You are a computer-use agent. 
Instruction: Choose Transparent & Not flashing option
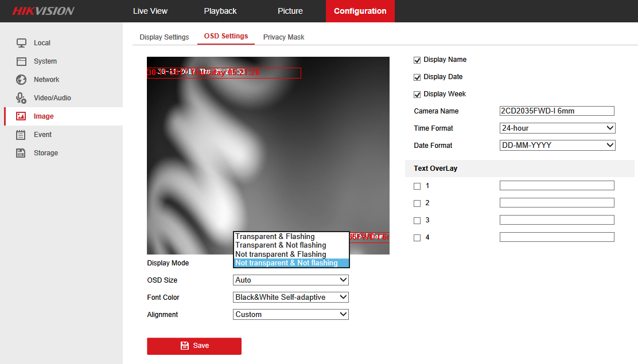click(x=281, y=245)
